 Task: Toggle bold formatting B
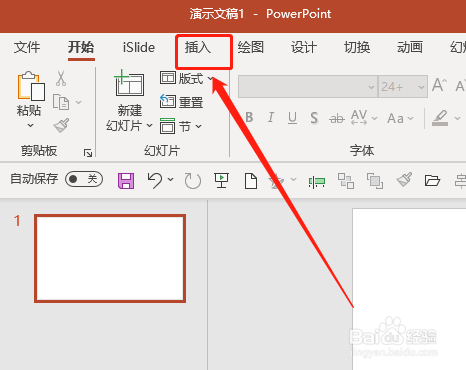[249, 117]
